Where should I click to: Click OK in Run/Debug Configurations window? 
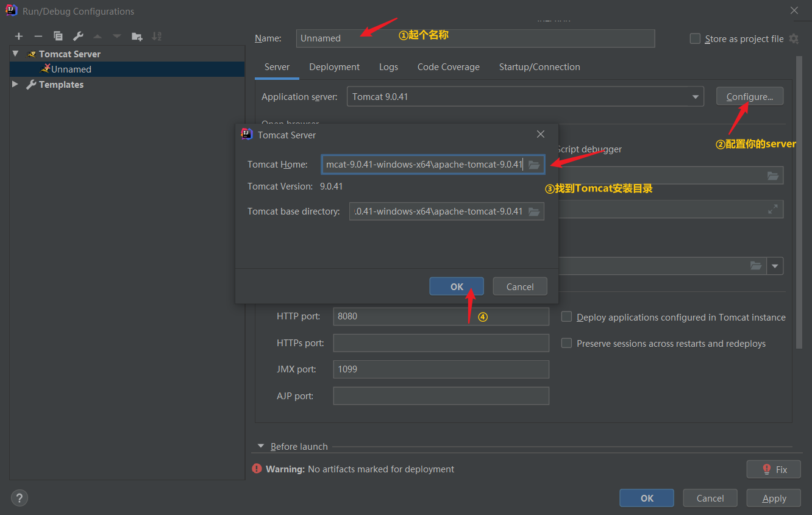[647, 498]
